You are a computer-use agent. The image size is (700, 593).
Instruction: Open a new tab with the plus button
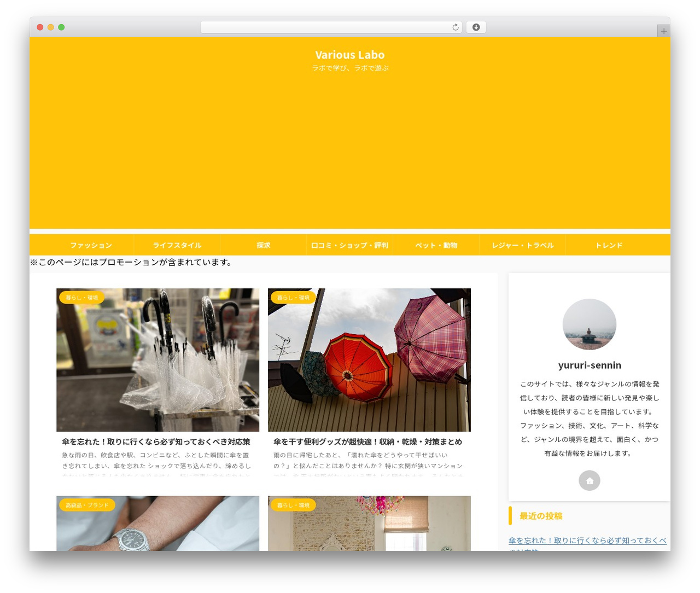point(663,31)
